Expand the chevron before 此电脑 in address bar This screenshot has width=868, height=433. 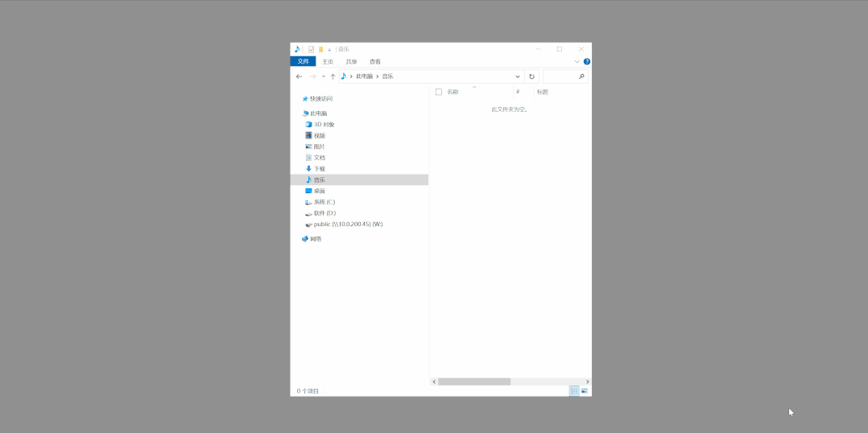tap(351, 76)
